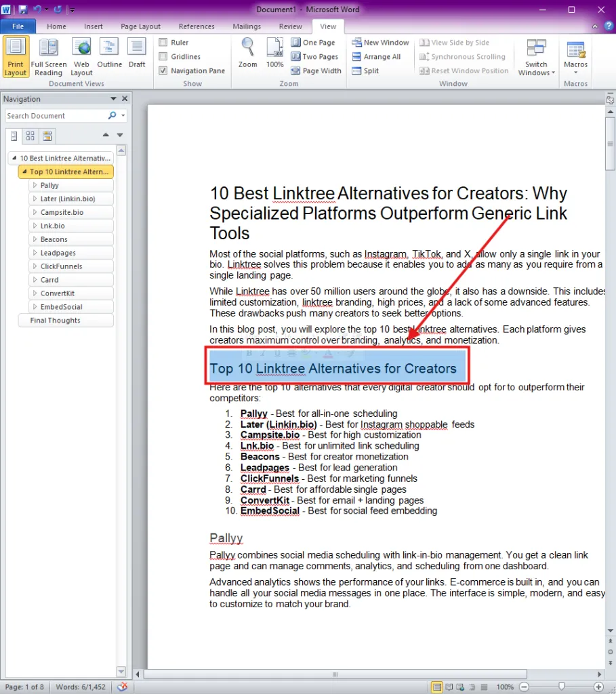This screenshot has width=616, height=694.
Task: Open the Zoom magnifier dialog
Action: click(x=247, y=53)
